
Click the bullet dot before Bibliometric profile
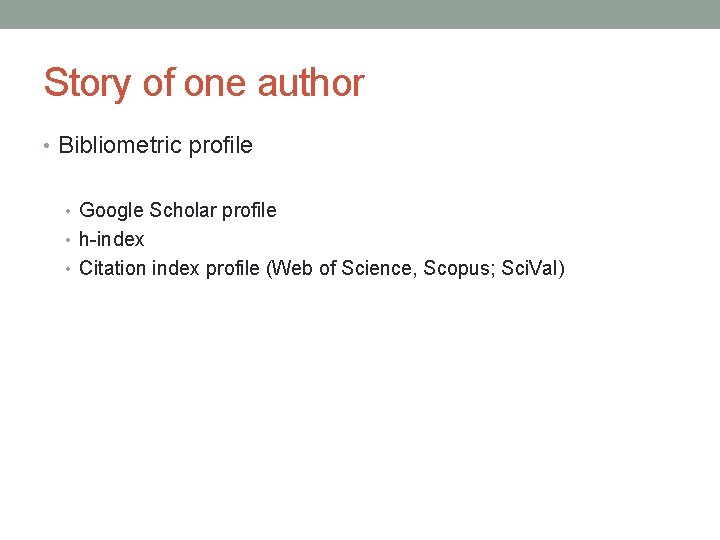pos(46,146)
